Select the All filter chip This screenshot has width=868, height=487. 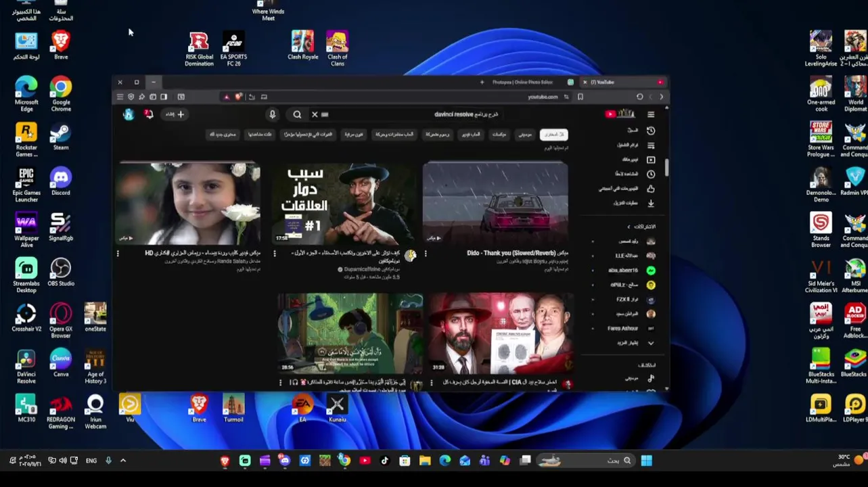coord(554,135)
